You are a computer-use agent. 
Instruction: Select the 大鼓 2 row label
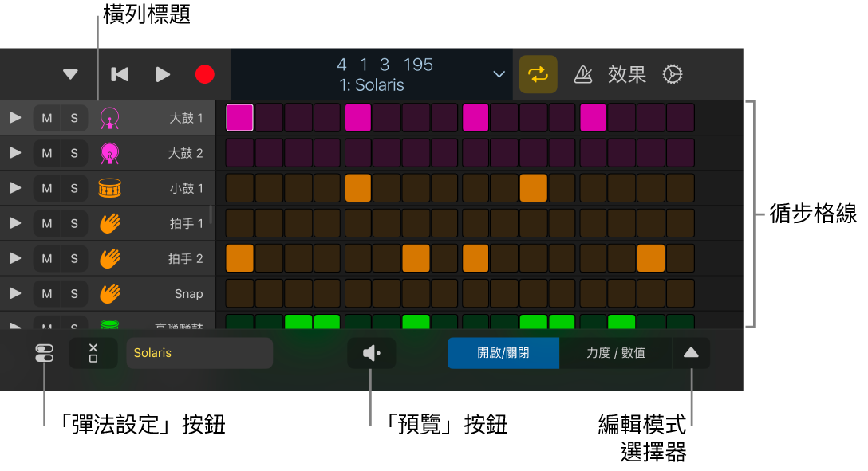tap(186, 153)
